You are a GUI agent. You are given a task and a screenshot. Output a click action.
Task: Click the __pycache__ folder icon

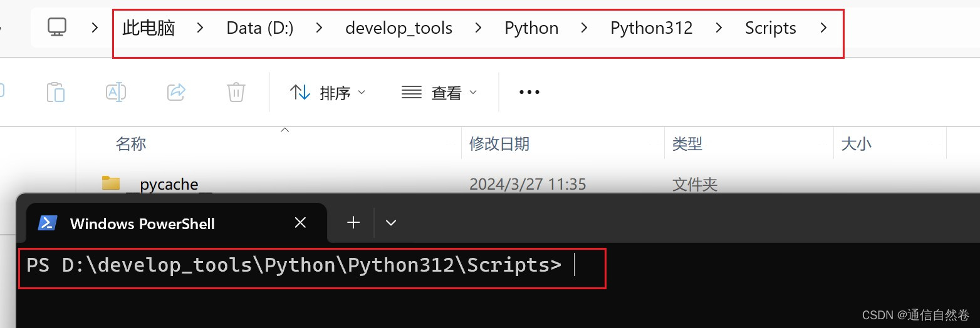(x=111, y=183)
